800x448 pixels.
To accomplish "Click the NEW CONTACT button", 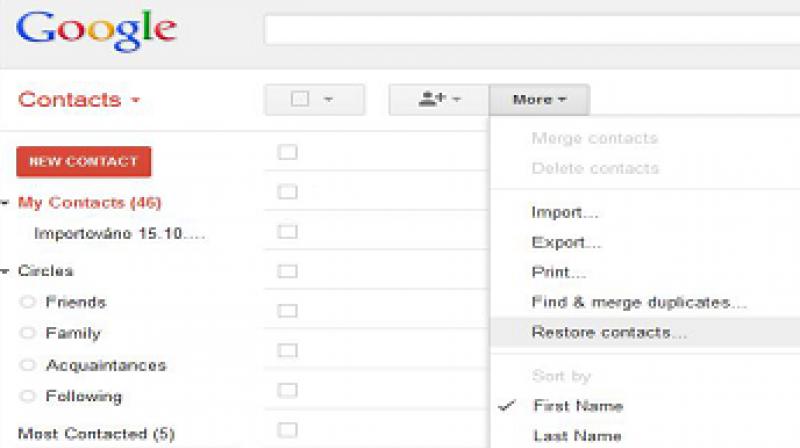I will (x=84, y=162).
